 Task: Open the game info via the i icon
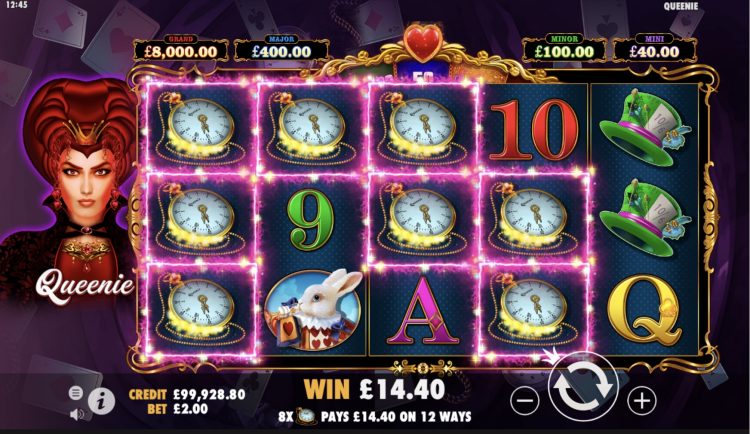click(x=100, y=401)
